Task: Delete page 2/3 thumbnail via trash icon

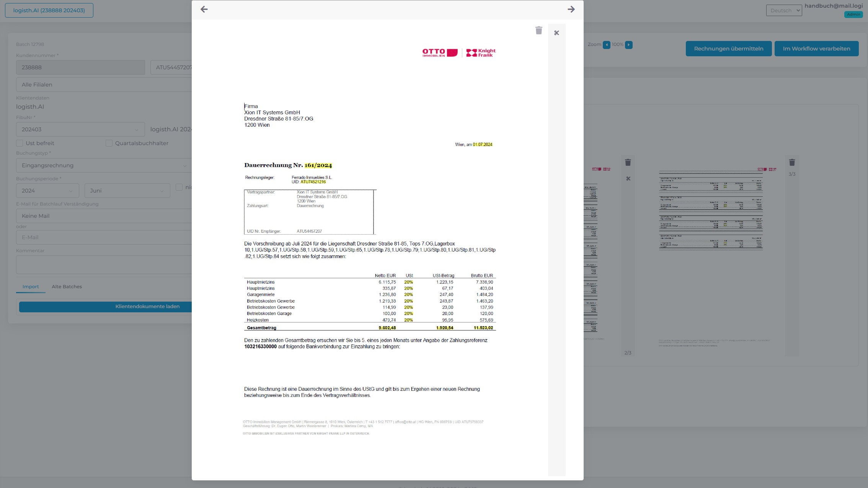Action: click(628, 162)
